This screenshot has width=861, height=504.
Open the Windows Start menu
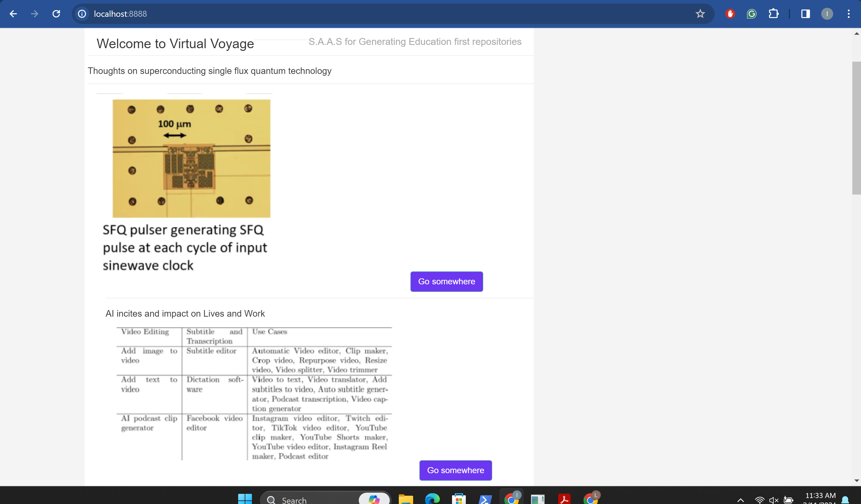point(245,499)
